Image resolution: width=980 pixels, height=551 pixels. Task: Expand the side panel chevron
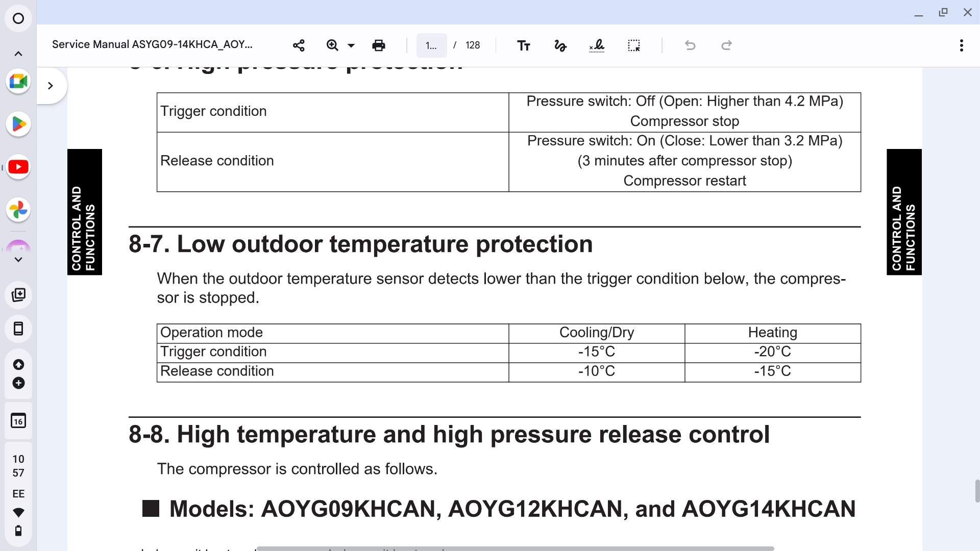pos(50,86)
